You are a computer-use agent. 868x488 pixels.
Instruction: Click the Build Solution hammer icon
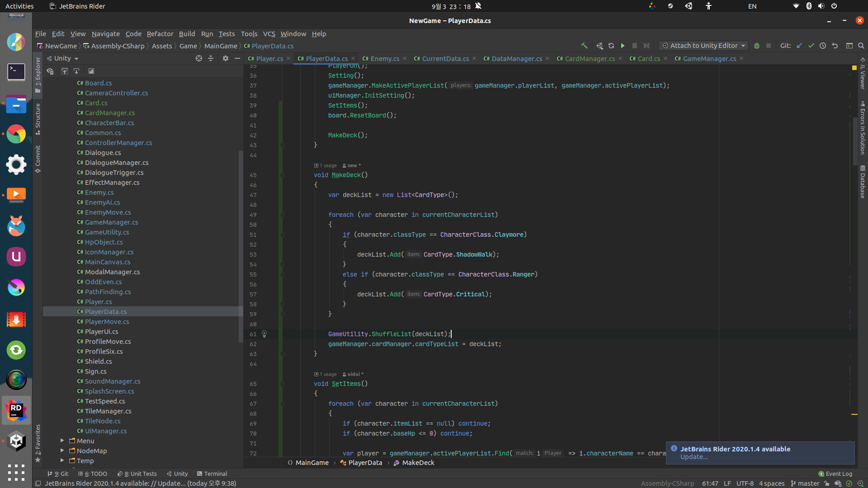click(x=584, y=46)
